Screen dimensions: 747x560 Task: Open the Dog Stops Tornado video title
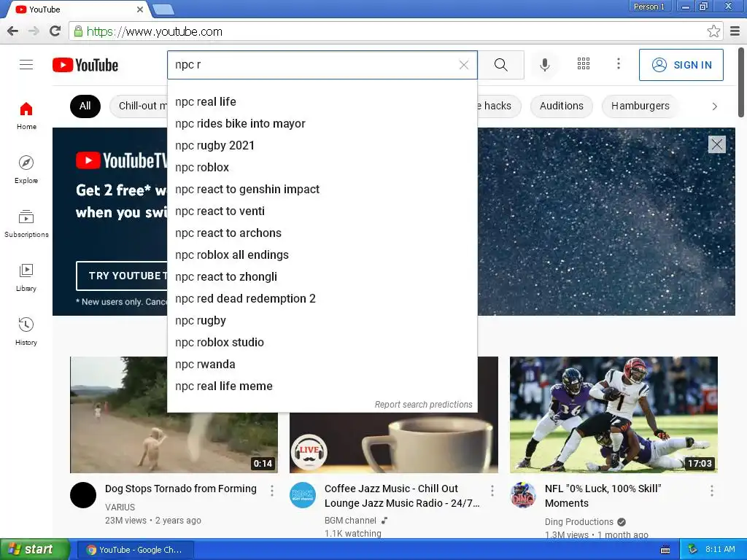click(x=181, y=489)
